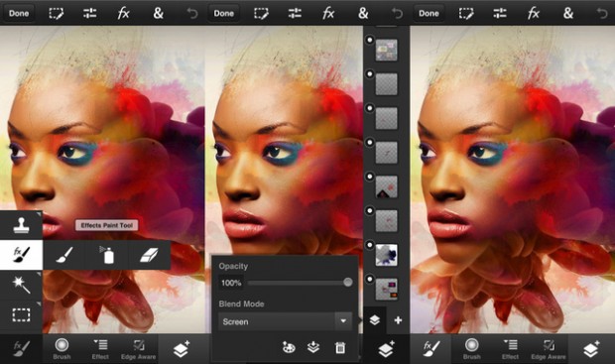
Task: Click the effects paint tool icon in right bottom bar
Action: [431, 348]
